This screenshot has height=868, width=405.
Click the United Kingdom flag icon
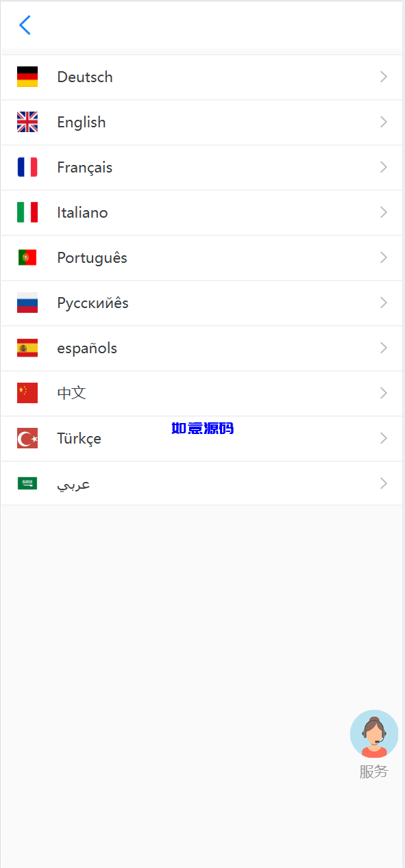coord(27,122)
